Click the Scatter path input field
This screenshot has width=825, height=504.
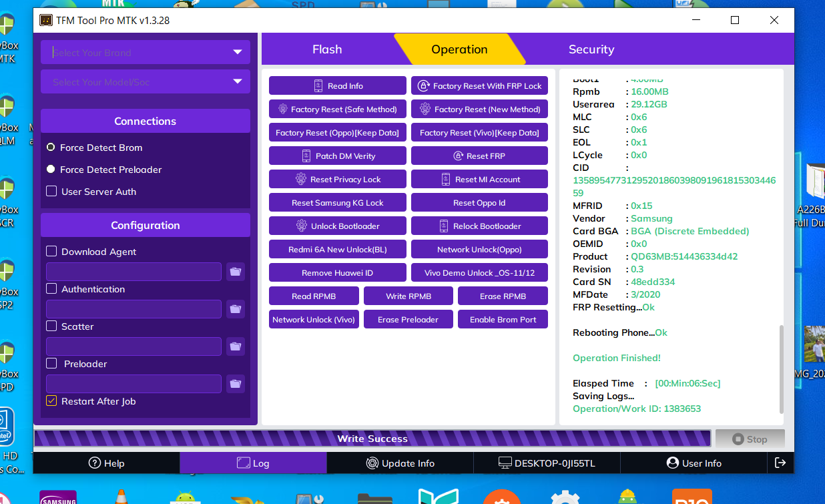pos(133,346)
